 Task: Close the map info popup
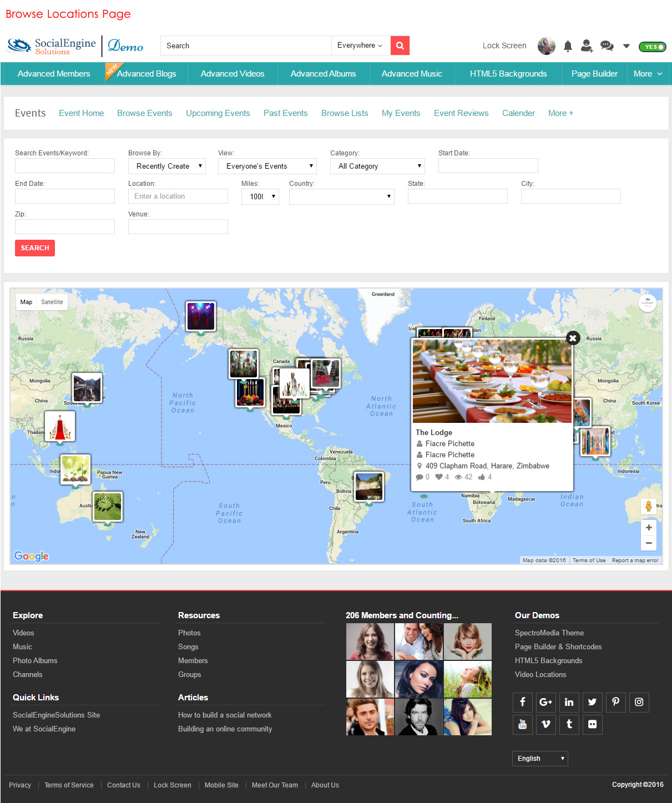pos(573,338)
